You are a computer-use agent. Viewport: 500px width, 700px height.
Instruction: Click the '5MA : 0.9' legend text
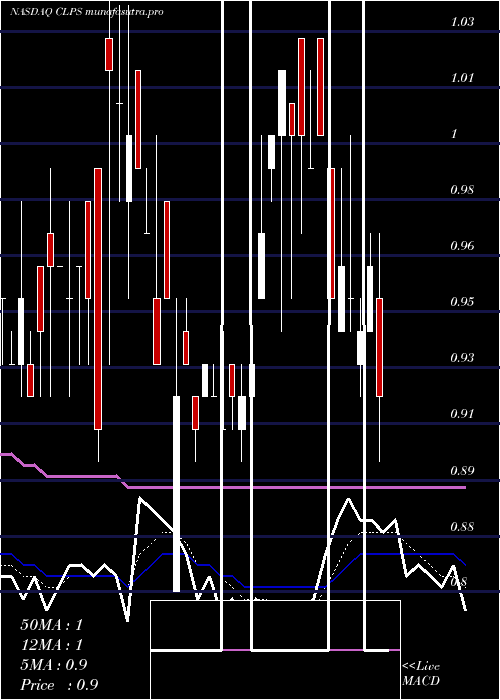[x=54, y=665]
